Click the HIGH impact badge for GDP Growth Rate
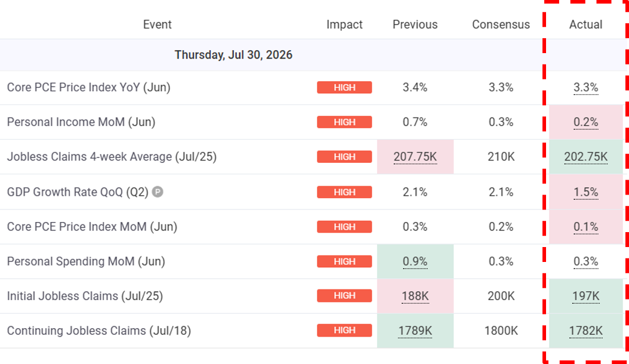The width and height of the screenshot is (629, 364). pyautogui.click(x=344, y=192)
